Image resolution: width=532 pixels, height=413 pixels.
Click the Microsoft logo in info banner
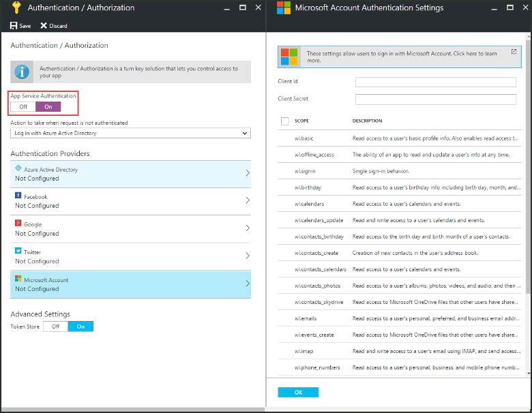tap(289, 57)
